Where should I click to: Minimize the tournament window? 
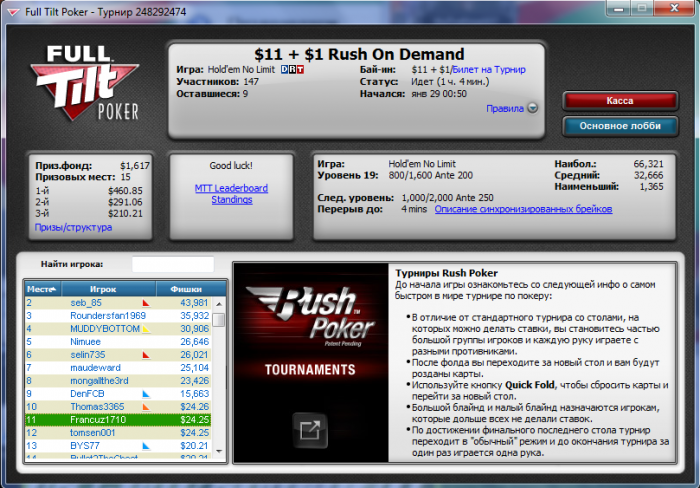pos(618,8)
